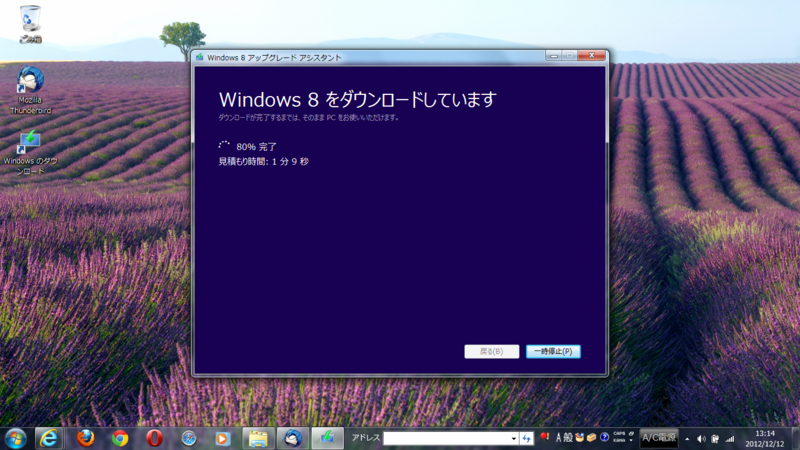Launch Firefox from the taskbar
The image size is (800, 450).
[85, 438]
